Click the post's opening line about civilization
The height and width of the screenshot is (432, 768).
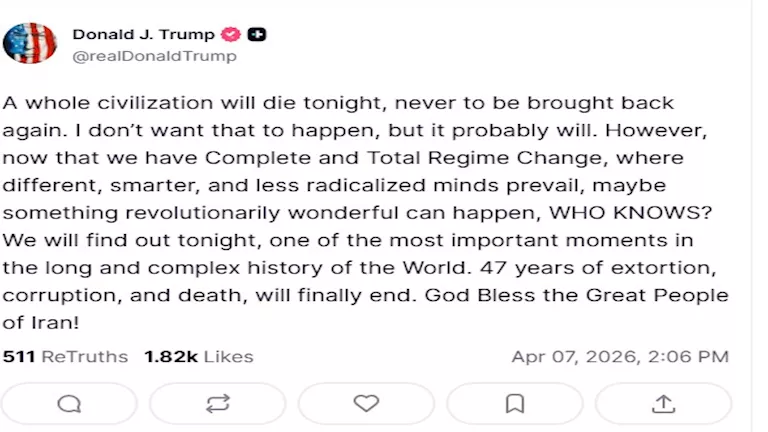click(x=338, y=103)
